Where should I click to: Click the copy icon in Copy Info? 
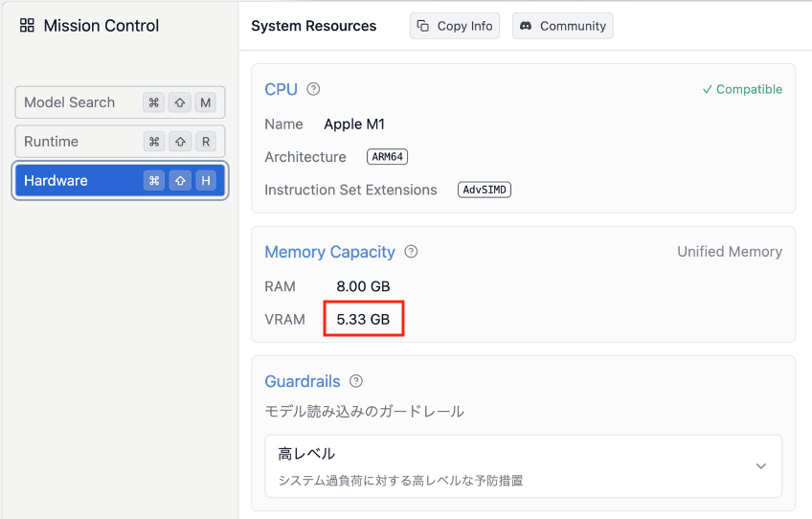coord(423,26)
